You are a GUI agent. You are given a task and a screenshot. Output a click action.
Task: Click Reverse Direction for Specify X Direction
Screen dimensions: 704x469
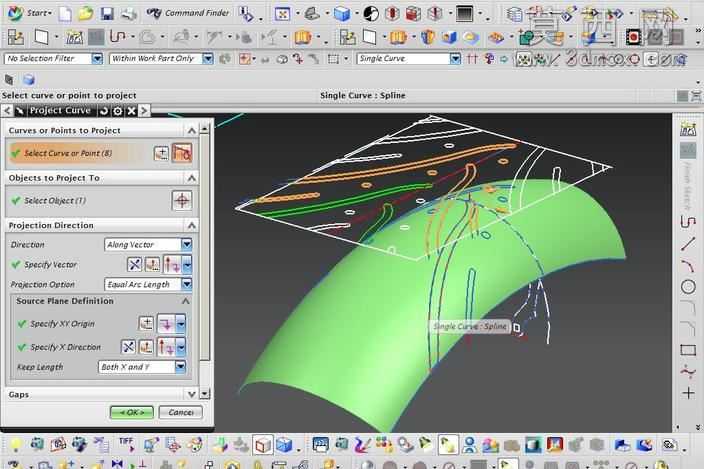point(128,347)
